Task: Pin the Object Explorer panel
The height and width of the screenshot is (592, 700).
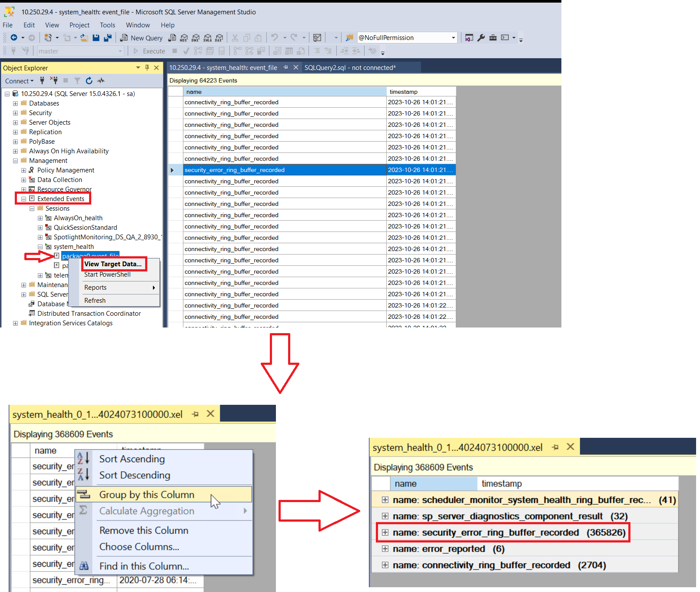Action: [147, 68]
